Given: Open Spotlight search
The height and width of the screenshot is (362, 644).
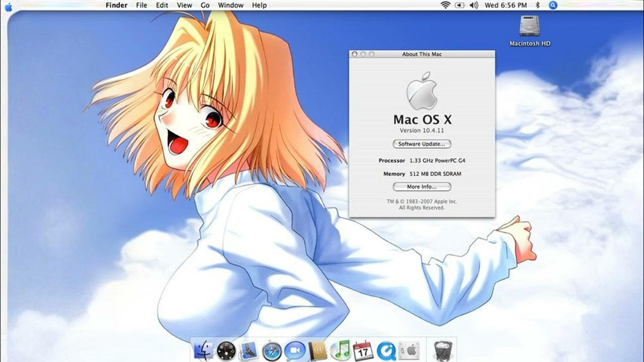Looking at the screenshot, I should point(553,5).
